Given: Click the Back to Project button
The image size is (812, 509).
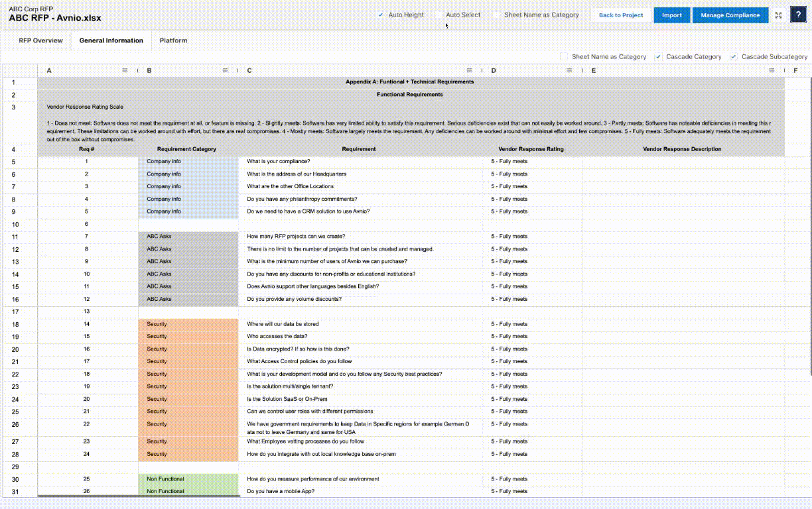Looking at the screenshot, I should (x=621, y=15).
